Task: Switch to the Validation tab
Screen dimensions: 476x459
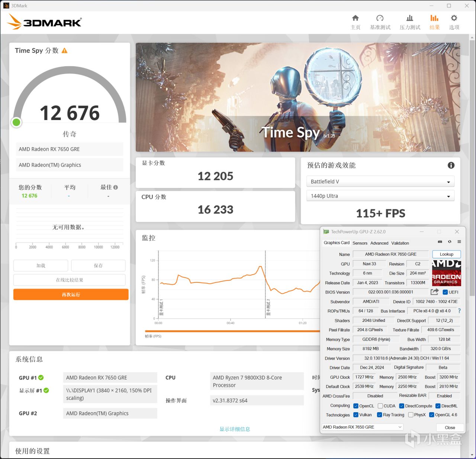Action: (400, 243)
